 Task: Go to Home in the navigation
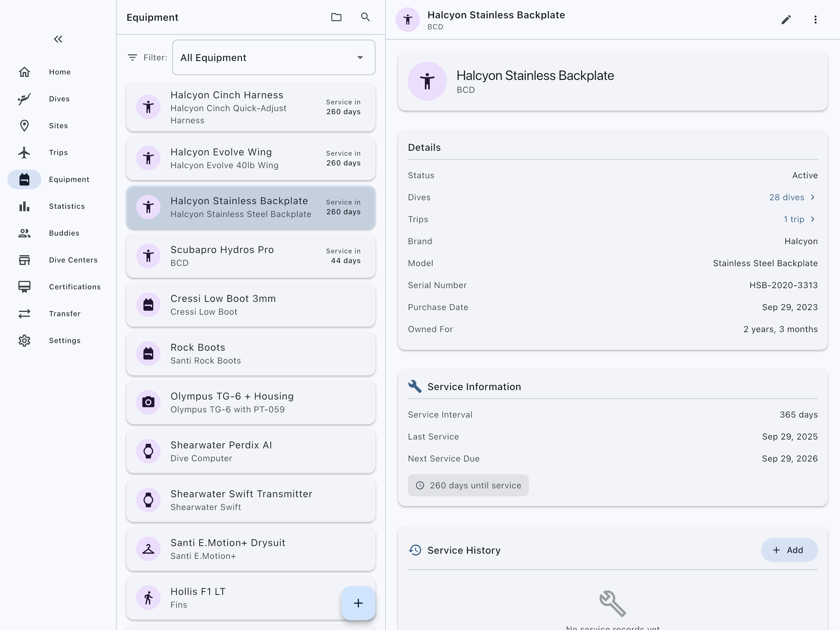(60, 72)
